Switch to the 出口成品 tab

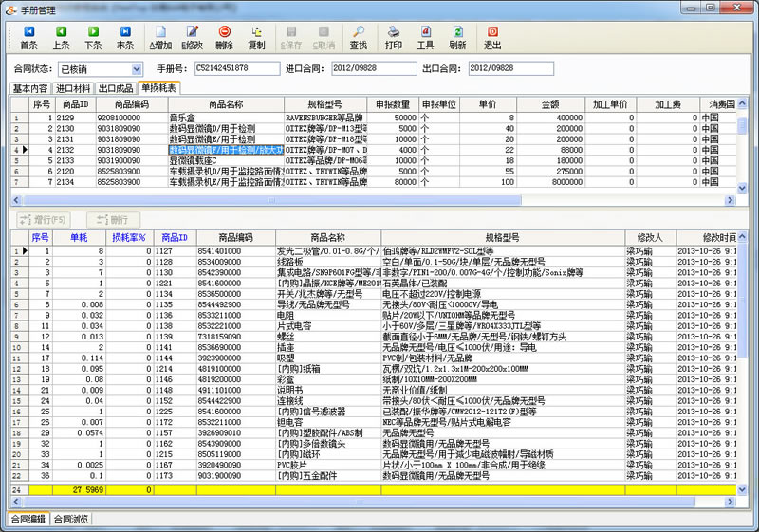(x=116, y=88)
